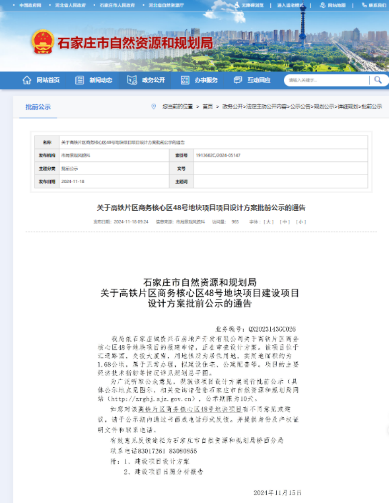This screenshot has width=389, height=503.
Task: Click the accessibility wheelchair icon
Action: (x=237, y=5)
